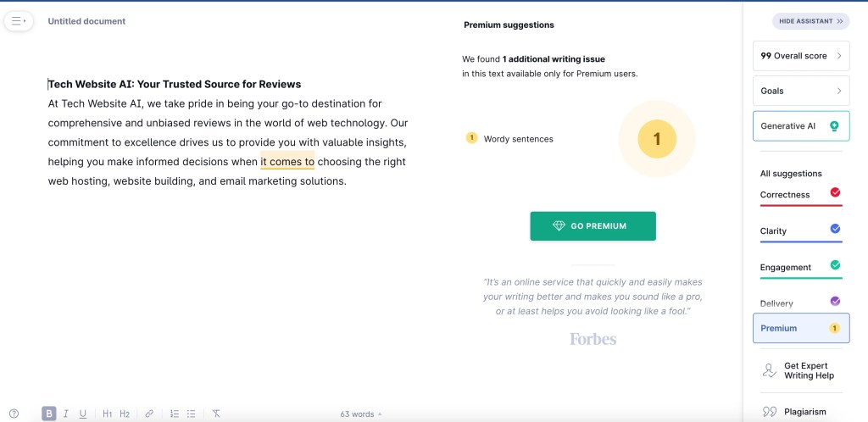Toggle italic formatting
Viewport: 868px width, 422px height.
click(x=66, y=414)
